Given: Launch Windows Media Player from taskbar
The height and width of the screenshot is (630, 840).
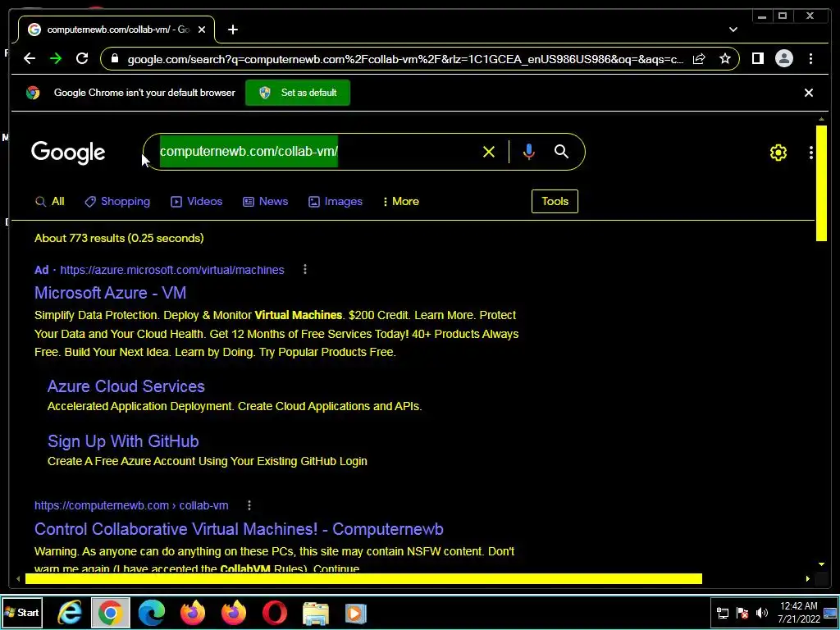Looking at the screenshot, I should tap(355, 612).
